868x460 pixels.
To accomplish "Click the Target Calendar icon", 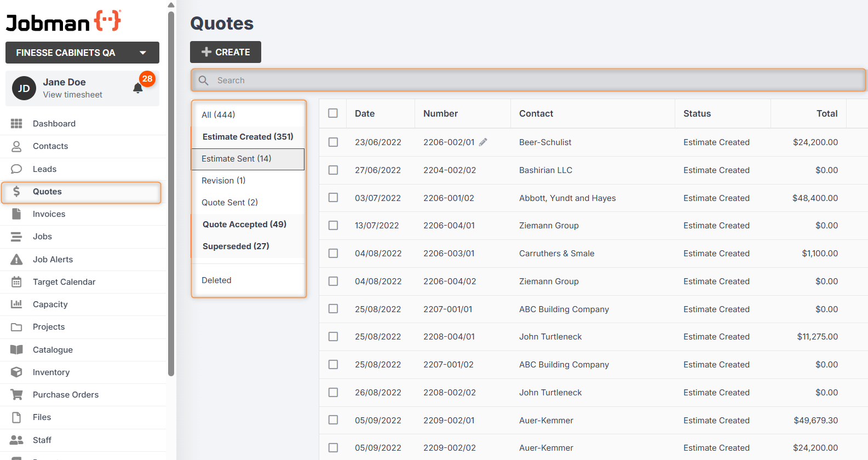I will 16,282.
